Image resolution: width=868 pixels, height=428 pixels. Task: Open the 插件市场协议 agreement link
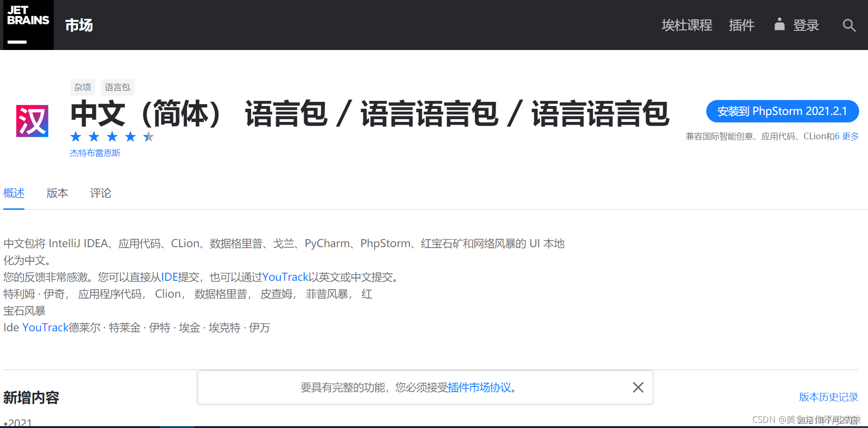(x=479, y=387)
